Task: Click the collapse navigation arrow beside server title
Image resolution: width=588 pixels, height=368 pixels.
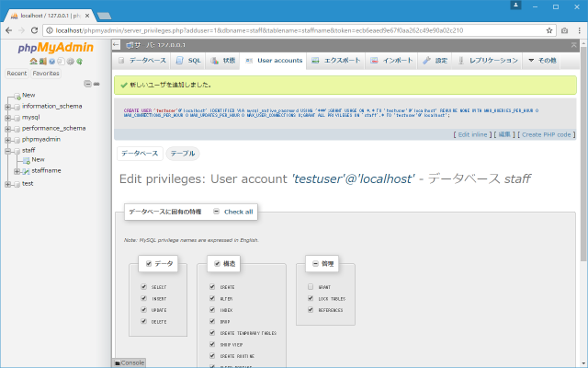Action: click(x=117, y=45)
